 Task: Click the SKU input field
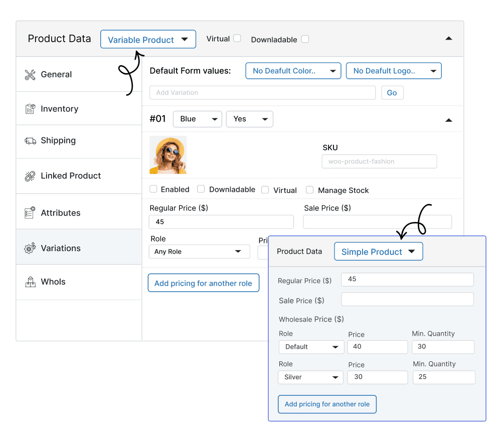tap(379, 161)
